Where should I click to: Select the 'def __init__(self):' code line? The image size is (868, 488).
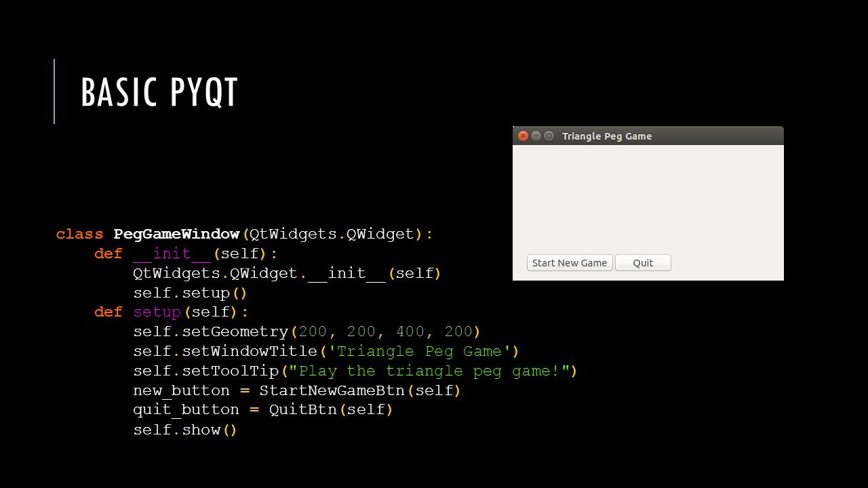pyautogui.click(x=186, y=254)
